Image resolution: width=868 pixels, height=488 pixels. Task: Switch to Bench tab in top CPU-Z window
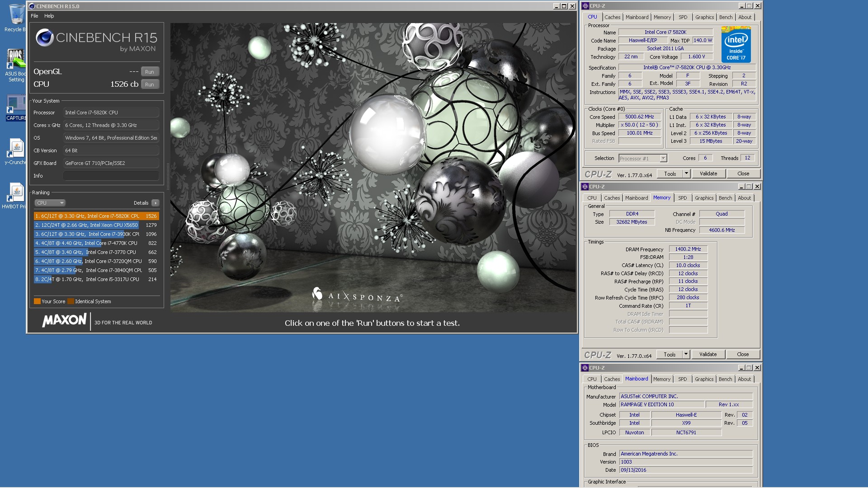coord(726,17)
